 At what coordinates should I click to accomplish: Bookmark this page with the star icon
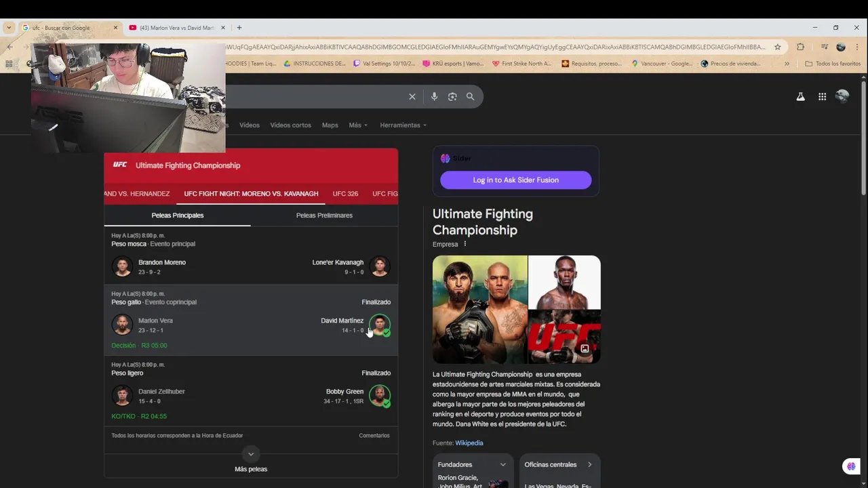pos(778,47)
